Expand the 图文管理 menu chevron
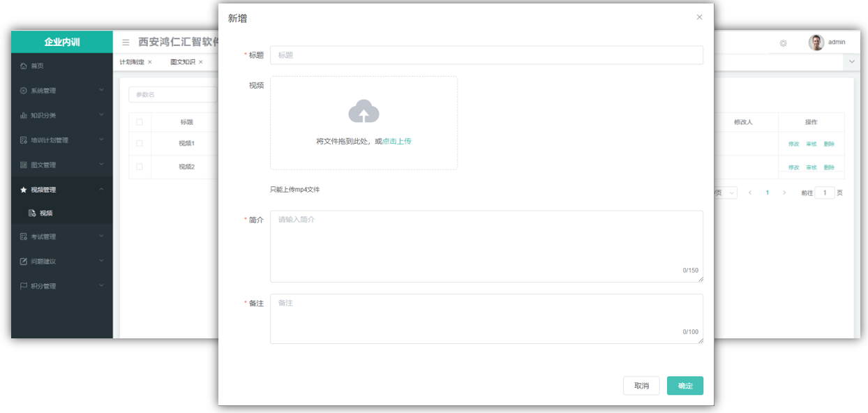 [101, 165]
